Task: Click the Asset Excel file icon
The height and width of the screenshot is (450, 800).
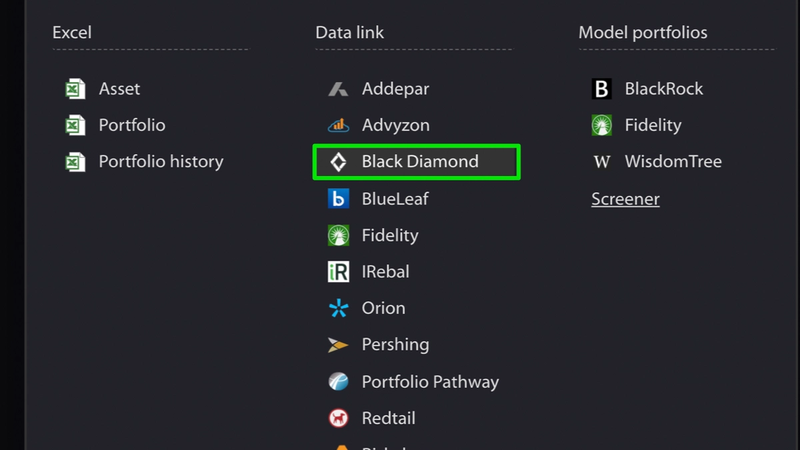Action: click(76, 89)
